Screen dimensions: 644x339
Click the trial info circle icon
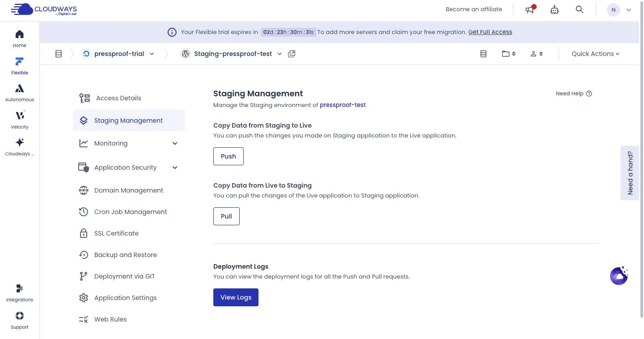[x=172, y=32]
